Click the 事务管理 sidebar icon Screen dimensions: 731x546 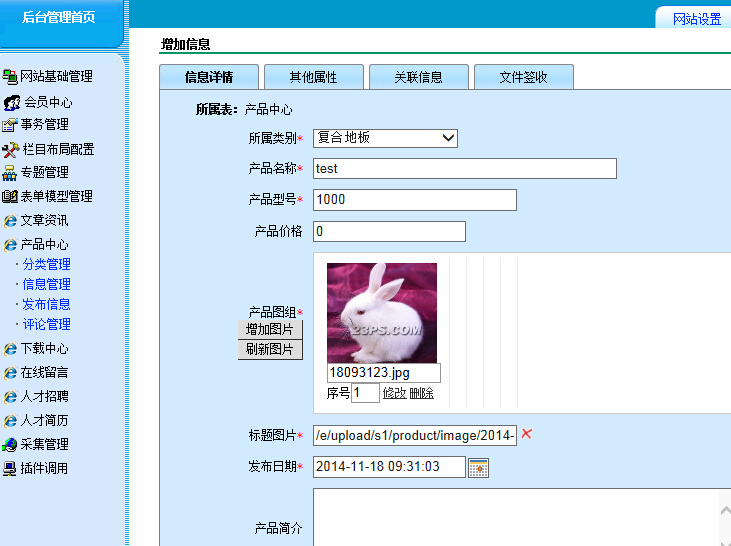pyautogui.click(x=10, y=125)
